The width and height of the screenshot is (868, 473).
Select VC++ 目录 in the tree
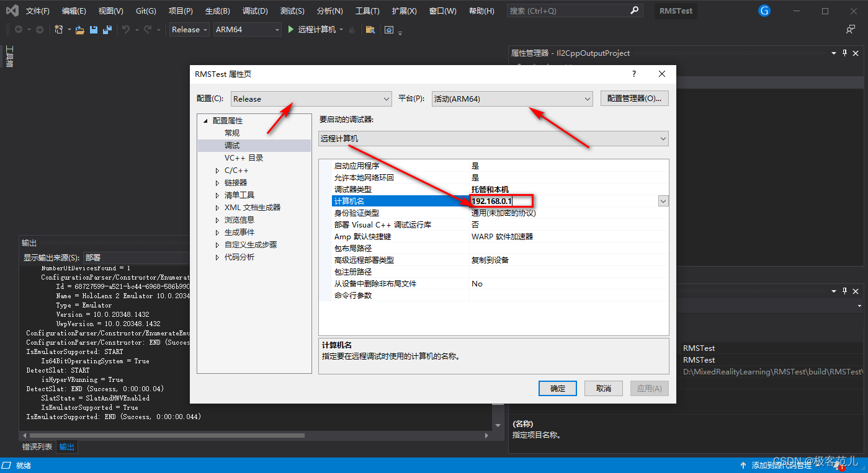tap(244, 157)
